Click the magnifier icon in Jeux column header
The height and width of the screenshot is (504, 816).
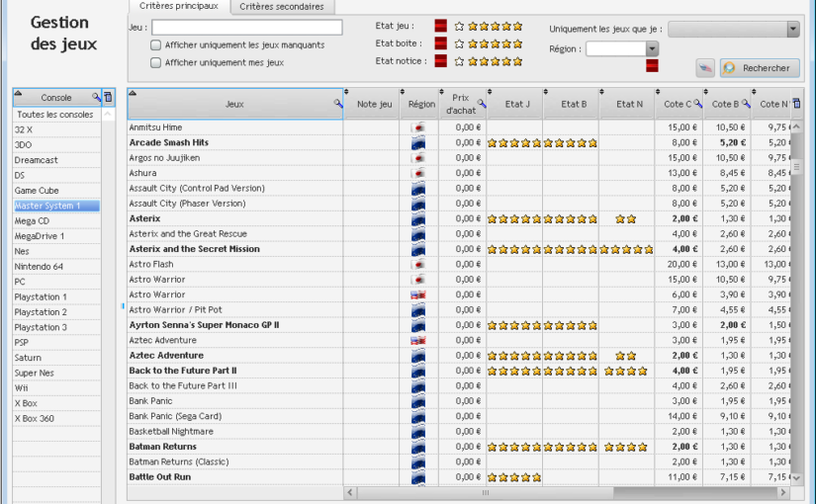click(x=338, y=104)
